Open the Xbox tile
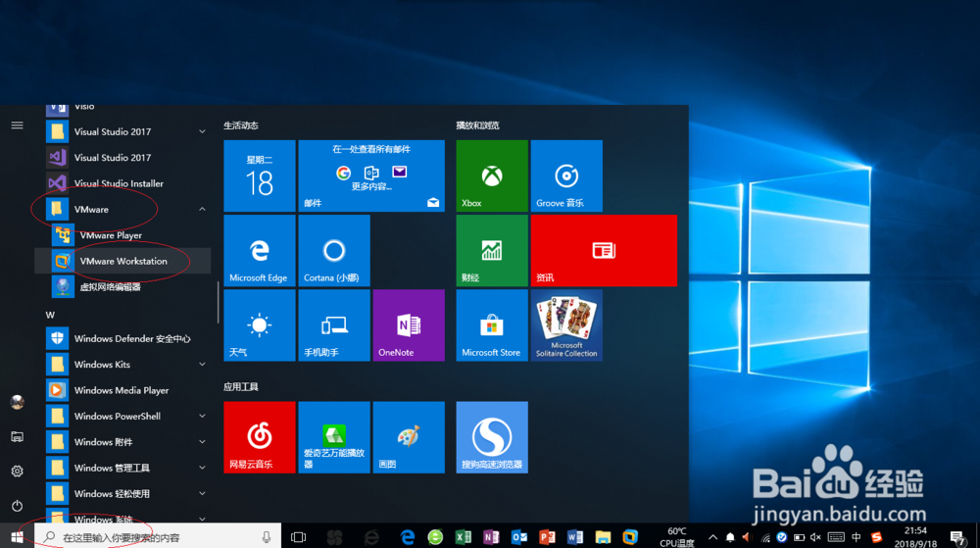980x548 pixels. pos(491,175)
